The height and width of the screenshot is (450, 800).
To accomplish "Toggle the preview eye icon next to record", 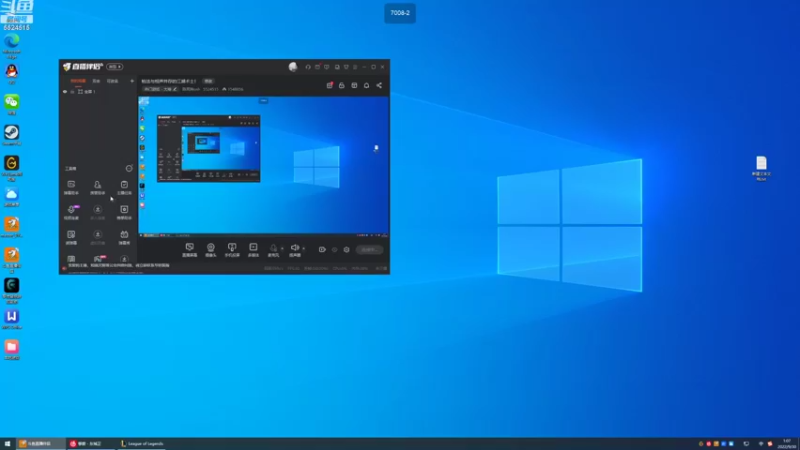I will pos(334,249).
